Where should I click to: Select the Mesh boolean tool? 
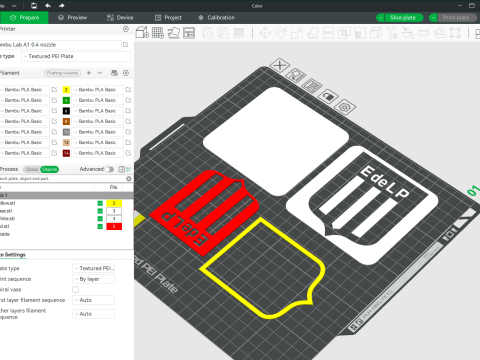(344, 33)
